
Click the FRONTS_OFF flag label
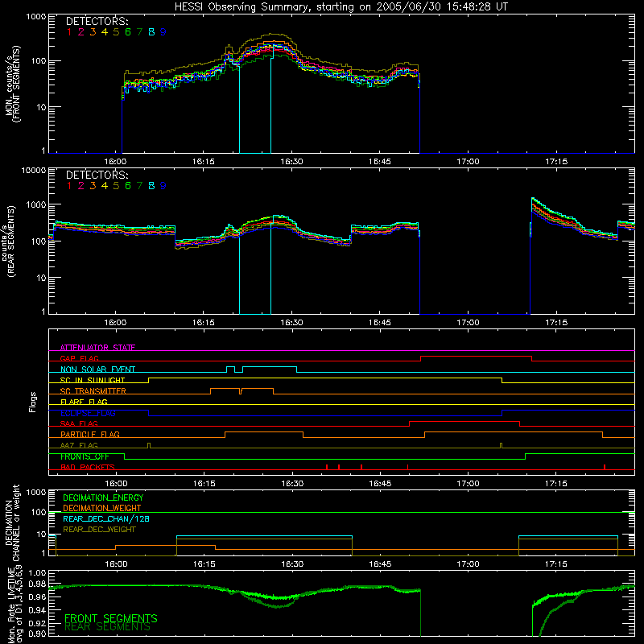pos(85,456)
